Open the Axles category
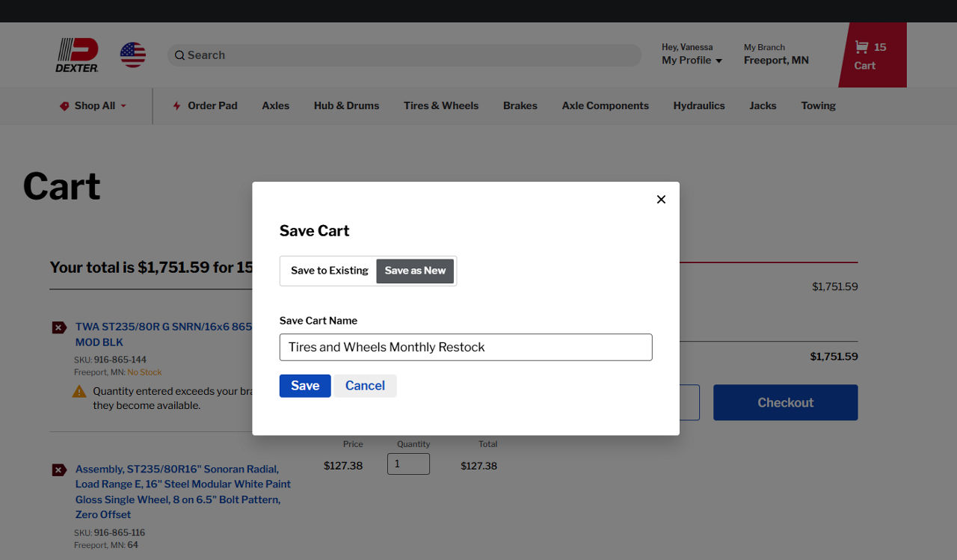 [276, 106]
